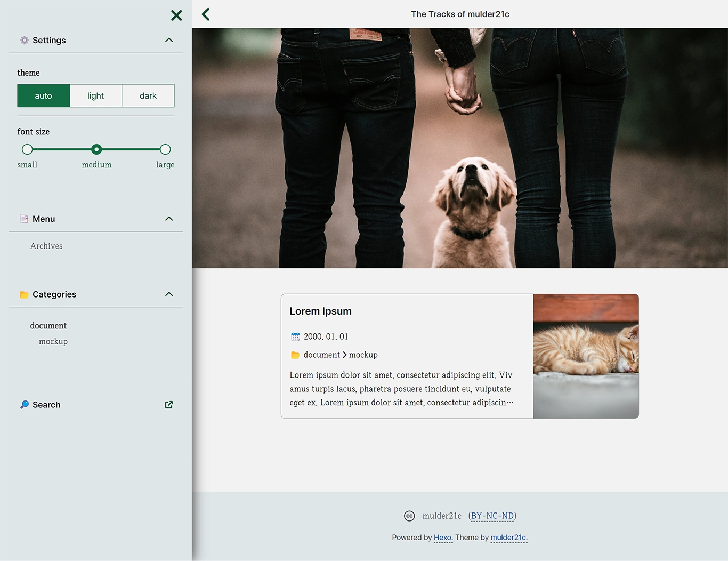728x561 pixels.
Task: Click the Settings gear icon
Action: [x=24, y=40]
